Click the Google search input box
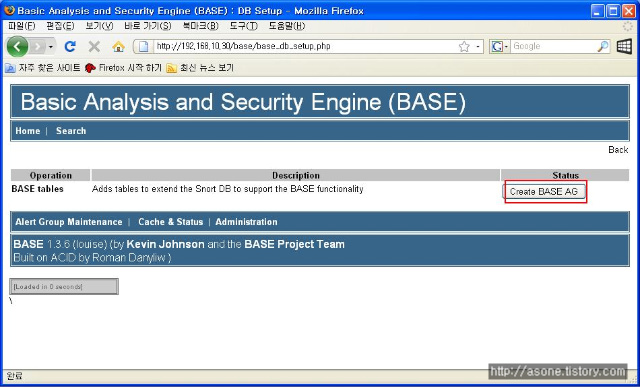Image resolution: width=640 pixels, height=387 pixels. coord(553,46)
